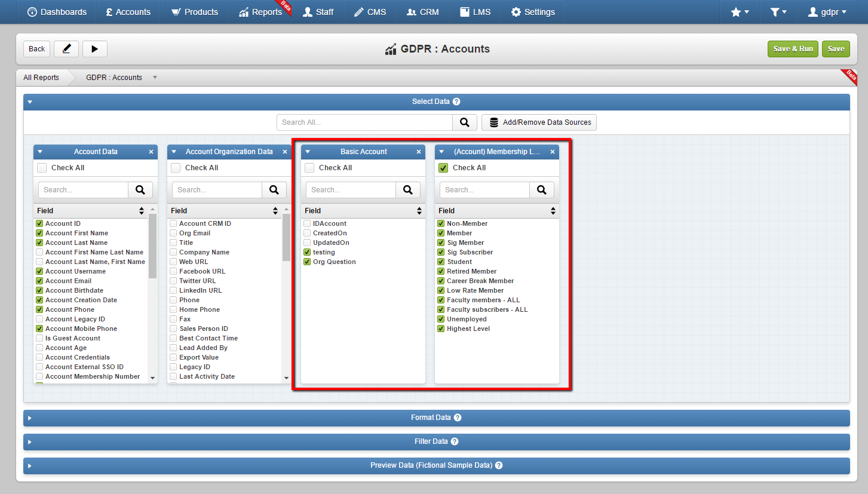Expand the Filter Data section

(x=436, y=442)
